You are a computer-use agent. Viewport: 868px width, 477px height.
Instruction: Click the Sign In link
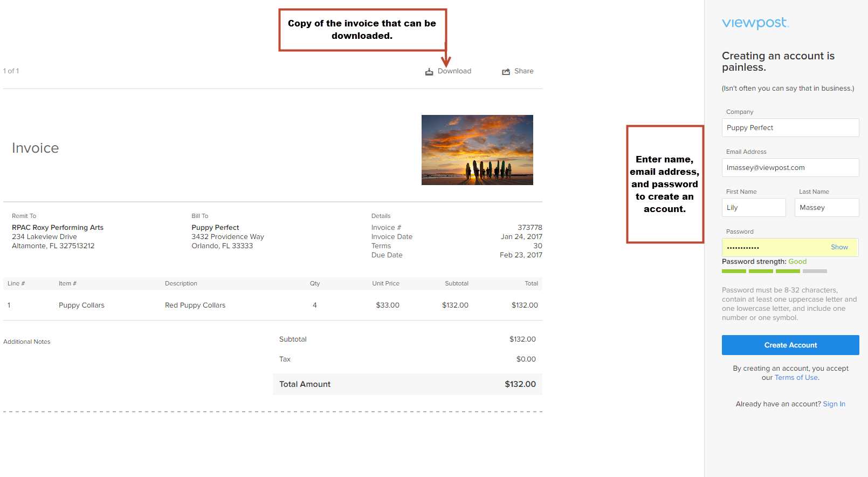(x=834, y=404)
